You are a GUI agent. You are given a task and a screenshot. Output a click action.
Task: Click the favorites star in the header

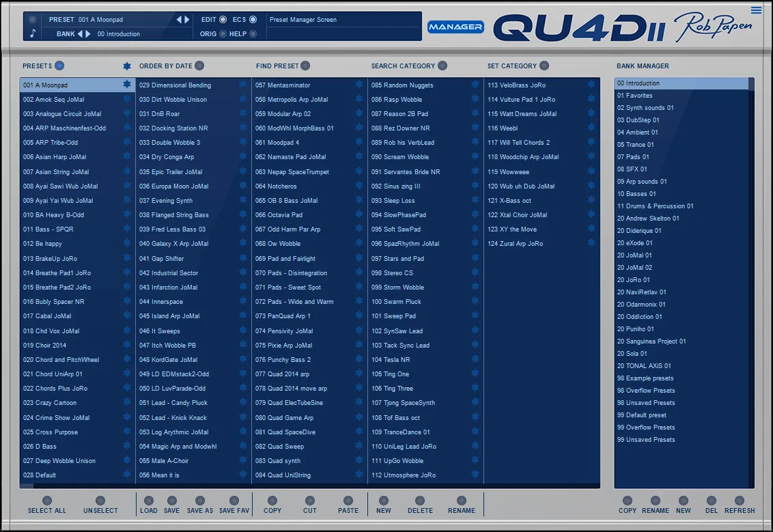(x=127, y=66)
